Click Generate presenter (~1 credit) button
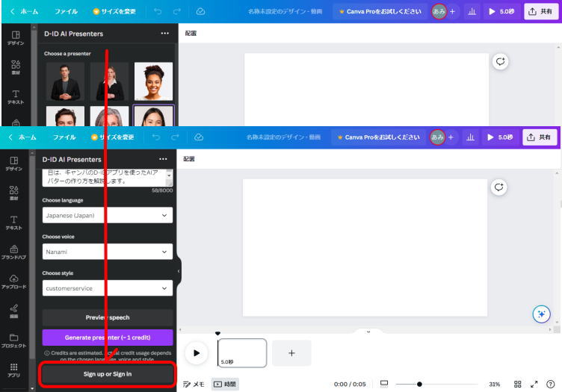The image size is (562, 392). 108,337
